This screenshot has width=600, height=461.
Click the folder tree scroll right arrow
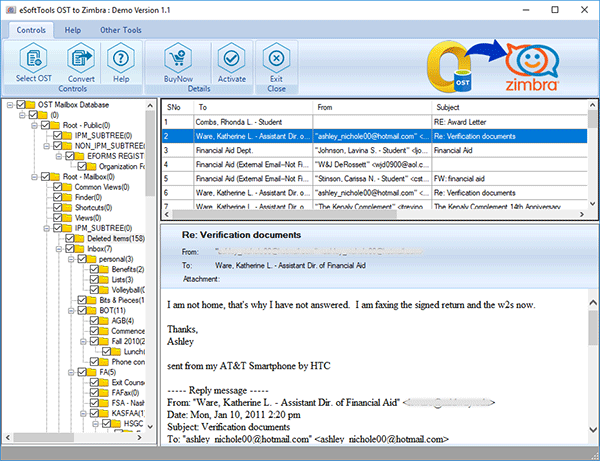tap(140, 437)
